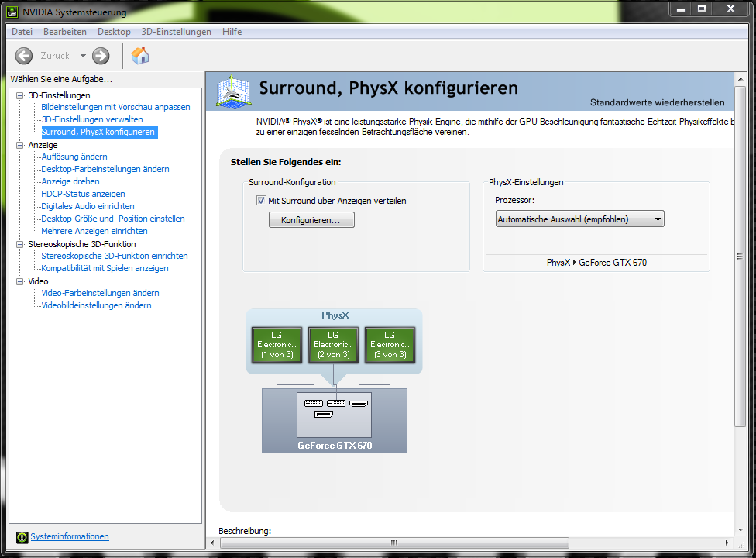Click the Systeminformationen icon

click(x=22, y=537)
